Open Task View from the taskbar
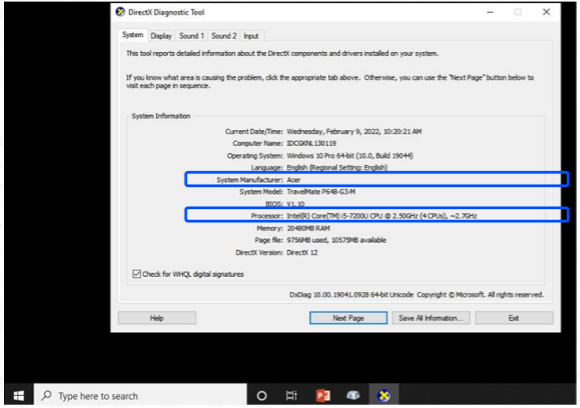 291,396
